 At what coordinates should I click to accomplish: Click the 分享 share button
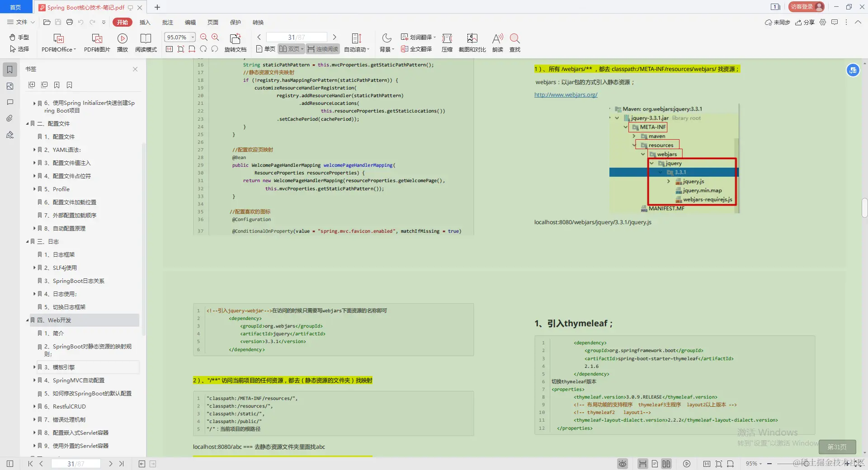point(805,22)
